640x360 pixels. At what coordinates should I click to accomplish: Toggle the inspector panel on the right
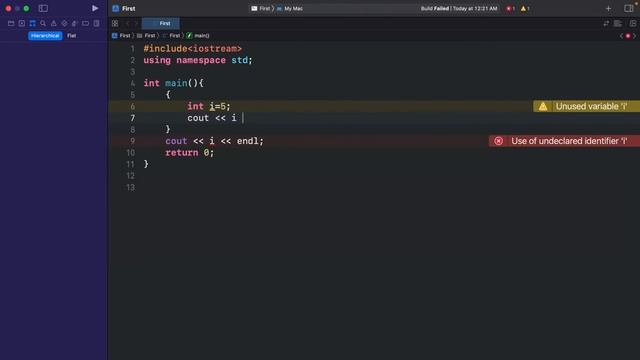pyautogui.click(x=629, y=9)
